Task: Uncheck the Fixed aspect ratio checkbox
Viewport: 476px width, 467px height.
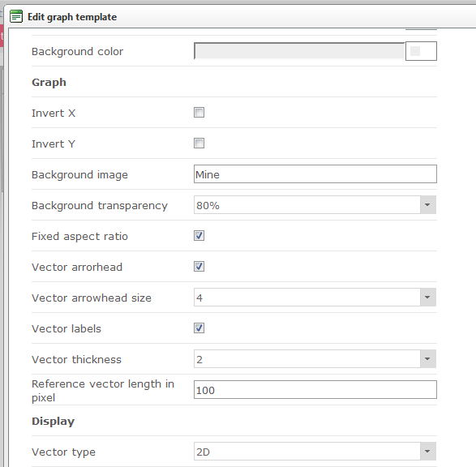Action: (x=199, y=236)
